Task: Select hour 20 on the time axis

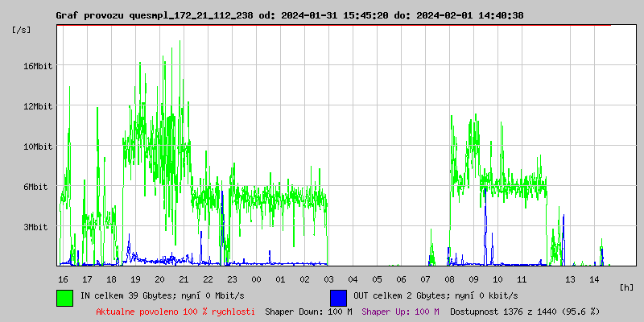Action: pos(159,279)
